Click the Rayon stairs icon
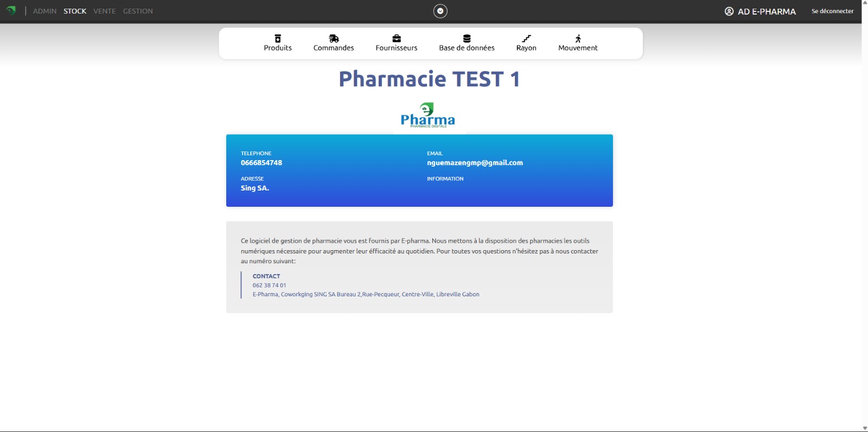Screen dimensions: 868x432 point(526,39)
